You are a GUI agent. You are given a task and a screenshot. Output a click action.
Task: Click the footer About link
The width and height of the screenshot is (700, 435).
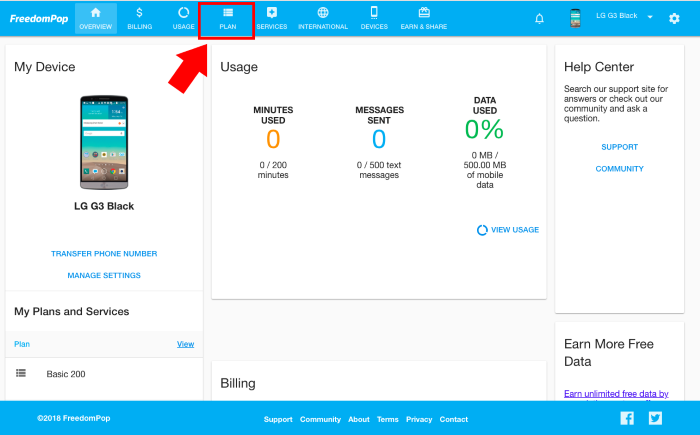(x=359, y=419)
